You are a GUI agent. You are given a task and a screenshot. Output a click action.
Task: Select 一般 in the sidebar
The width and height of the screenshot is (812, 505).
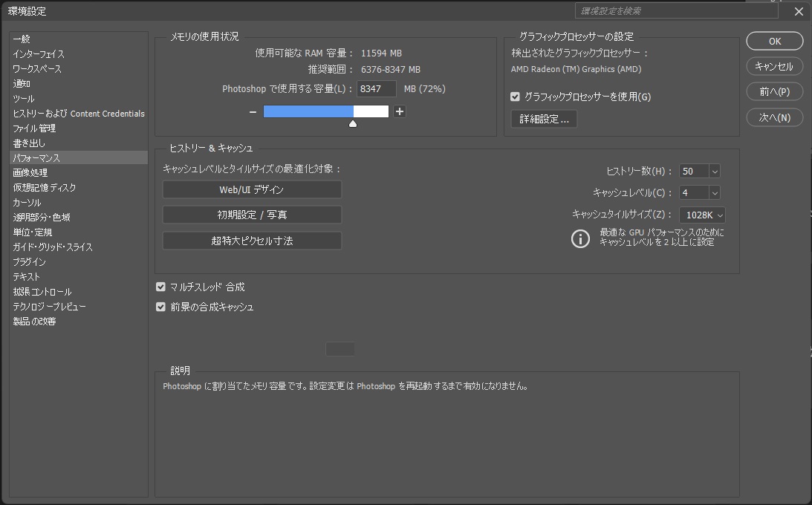coord(79,39)
